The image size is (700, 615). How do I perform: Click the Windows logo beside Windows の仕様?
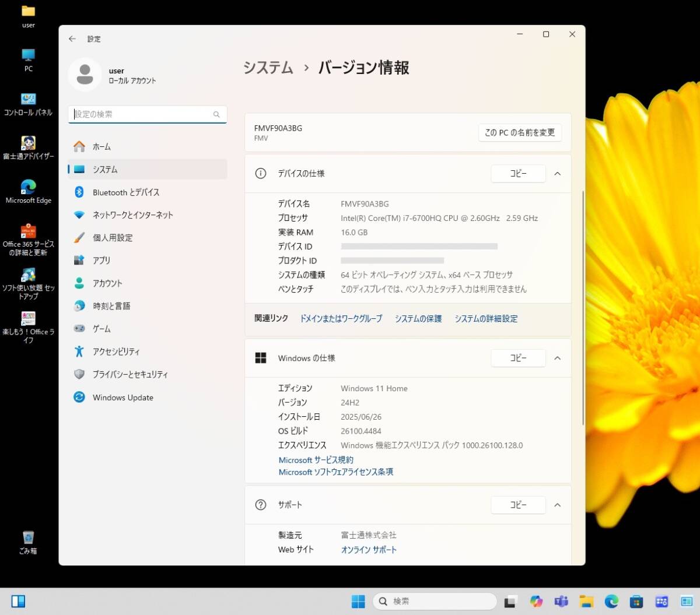261,358
